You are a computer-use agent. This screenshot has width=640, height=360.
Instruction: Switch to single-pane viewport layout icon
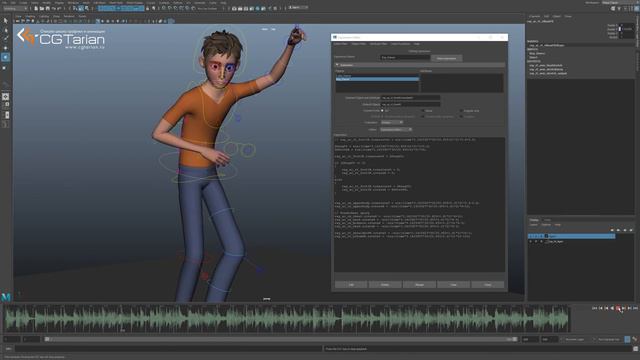tap(5, 97)
